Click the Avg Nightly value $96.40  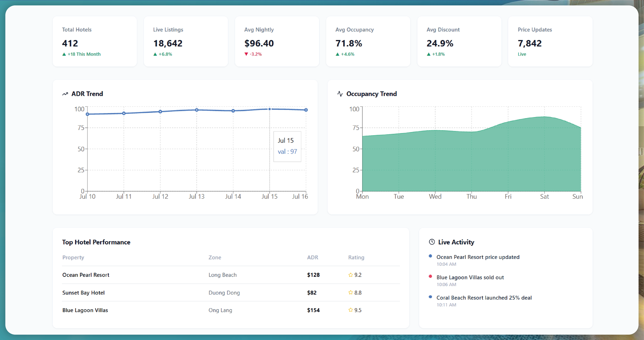point(259,43)
